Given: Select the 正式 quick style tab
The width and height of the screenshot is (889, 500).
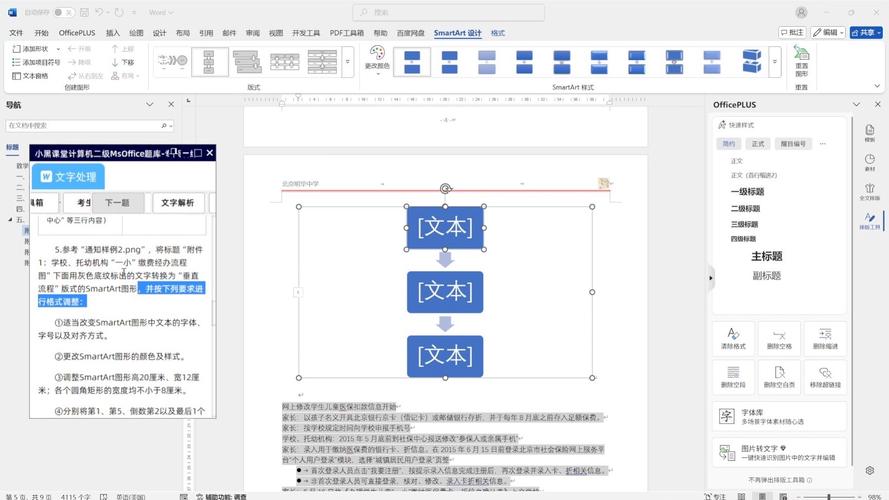Looking at the screenshot, I should tap(758, 143).
